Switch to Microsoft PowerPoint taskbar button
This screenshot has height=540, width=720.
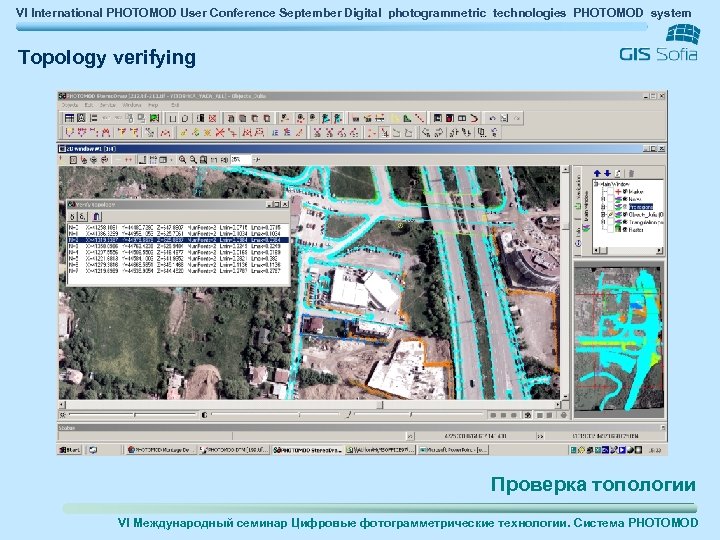453,450
